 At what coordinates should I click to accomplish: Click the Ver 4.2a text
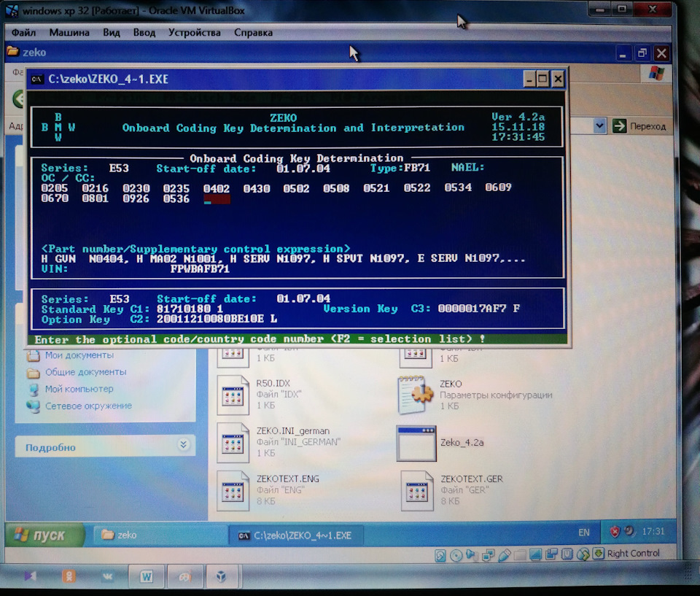(x=518, y=117)
